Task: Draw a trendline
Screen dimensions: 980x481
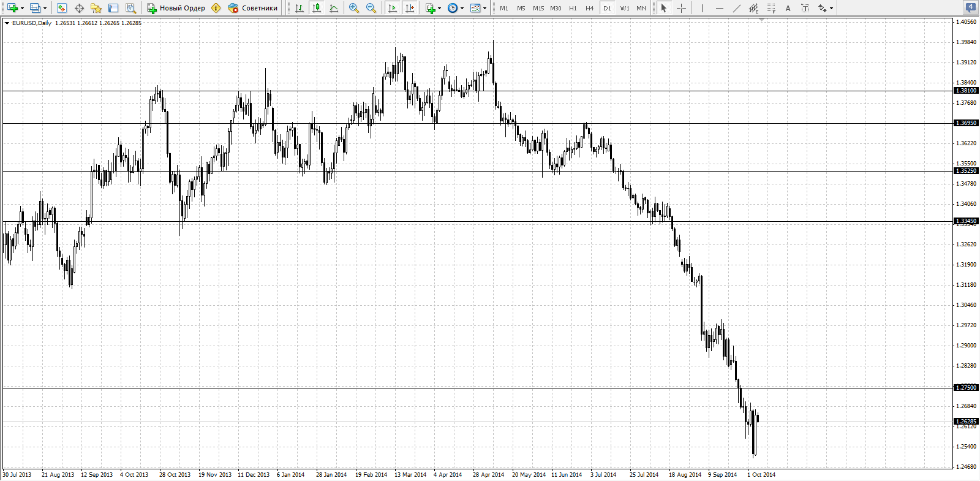Action: pos(736,8)
